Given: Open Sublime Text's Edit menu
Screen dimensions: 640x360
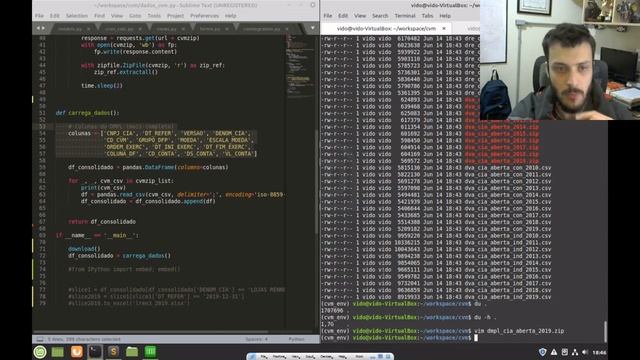Looking at the screenshot, I should (55, 16).
